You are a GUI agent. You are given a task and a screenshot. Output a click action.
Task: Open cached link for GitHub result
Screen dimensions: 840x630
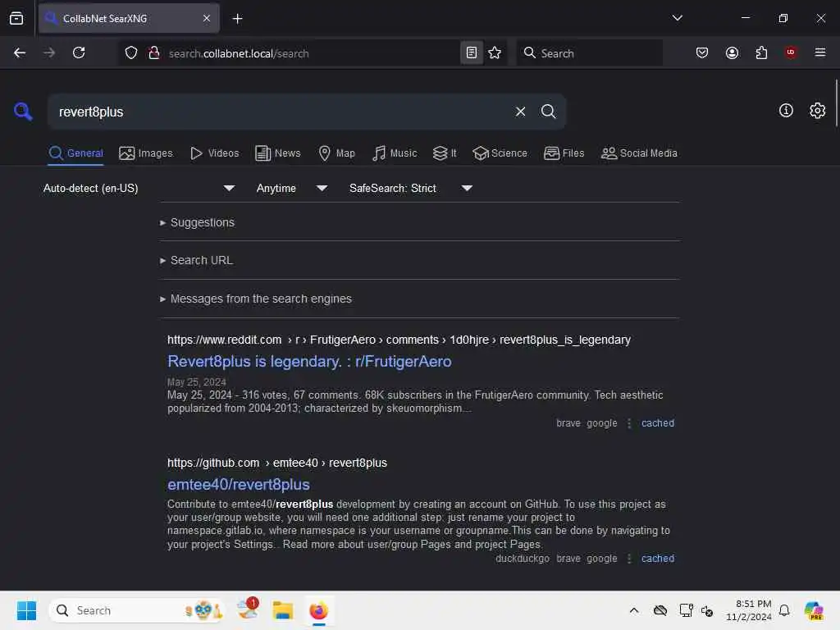657,558
